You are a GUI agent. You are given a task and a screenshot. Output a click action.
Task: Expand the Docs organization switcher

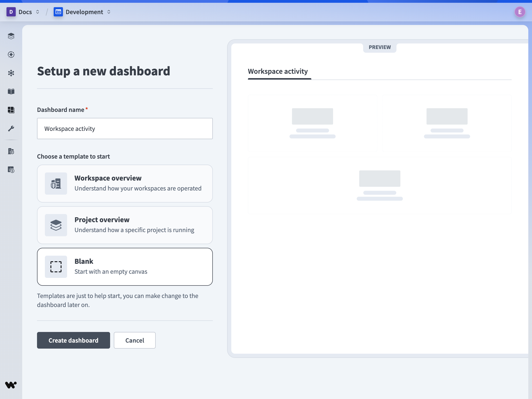(37, 12)
